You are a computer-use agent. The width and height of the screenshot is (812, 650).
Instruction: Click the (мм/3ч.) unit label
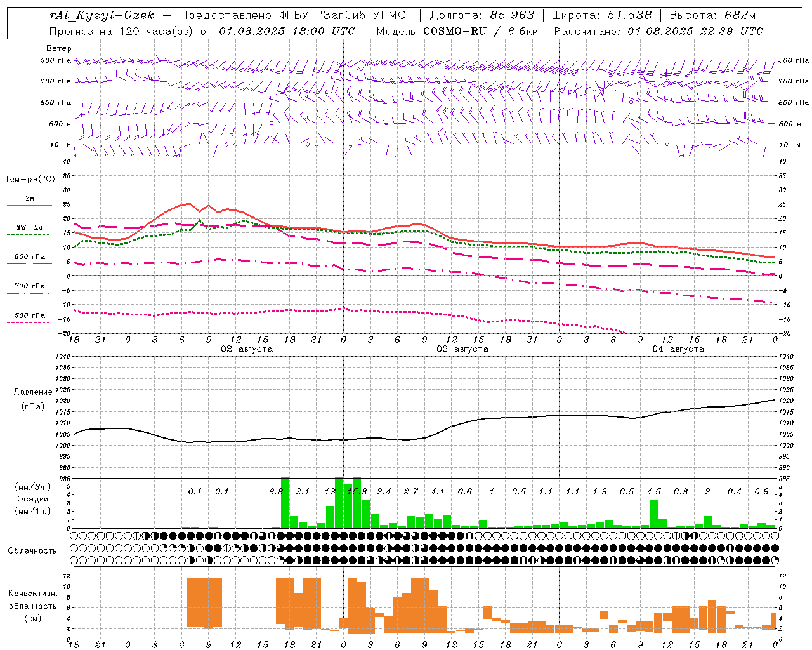(x=32, y=487)
